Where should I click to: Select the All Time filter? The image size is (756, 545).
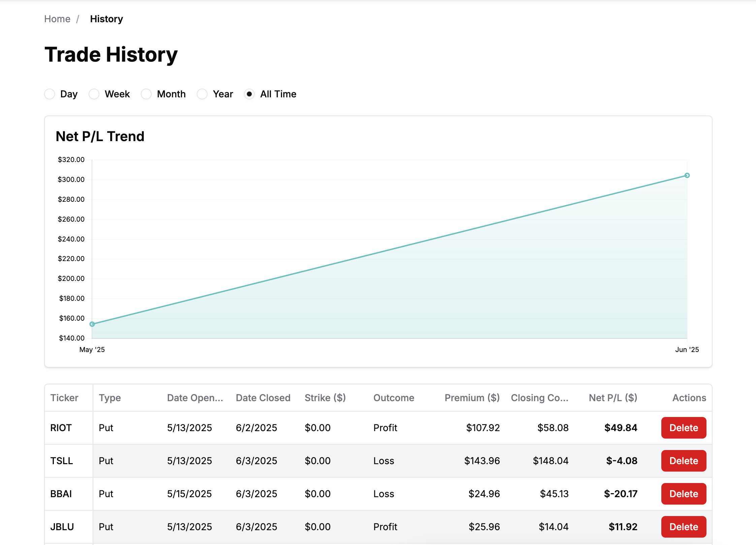(249, 94)
